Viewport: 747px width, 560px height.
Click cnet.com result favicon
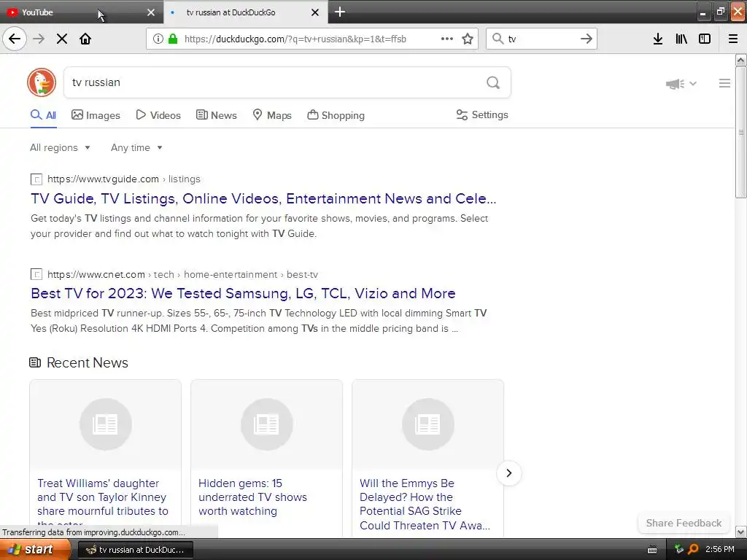coord(36,274)
